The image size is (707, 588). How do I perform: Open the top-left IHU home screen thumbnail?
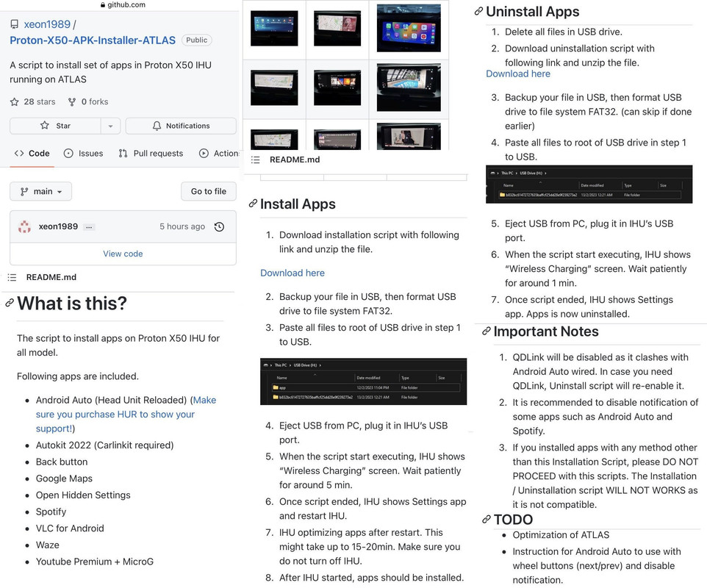[x=274, y=28]
